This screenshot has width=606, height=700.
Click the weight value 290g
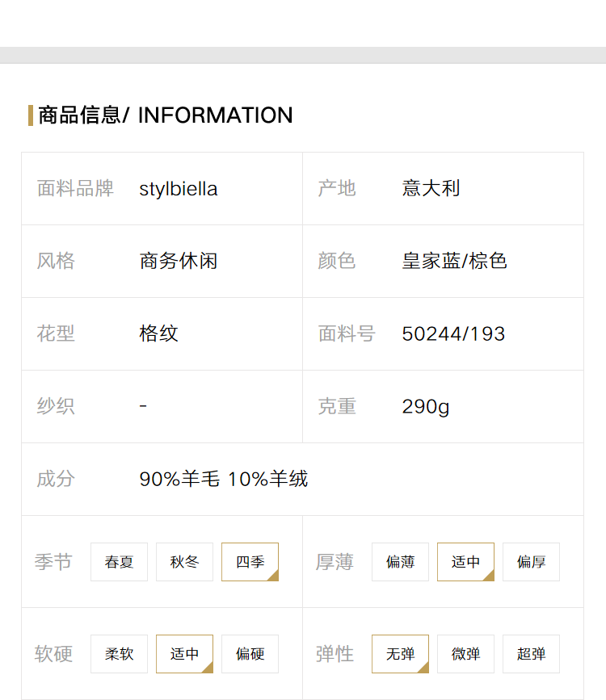tap(426, 407)
